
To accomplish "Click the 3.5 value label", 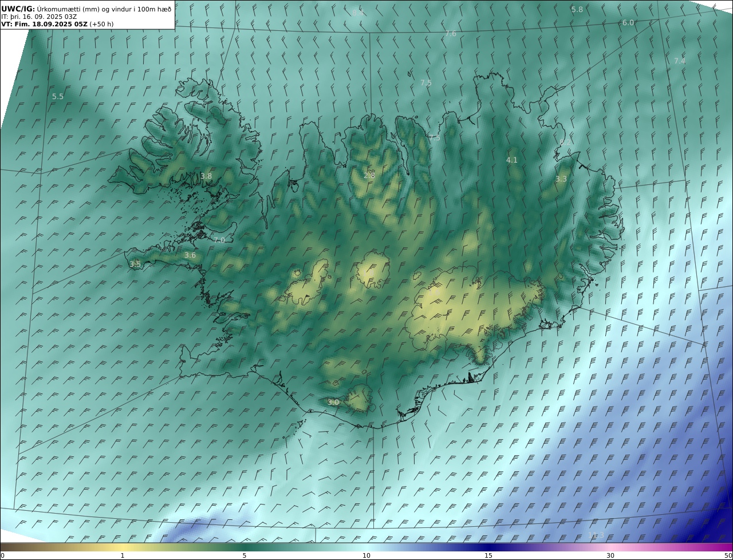I will pyautogui.click(x=135, y=265).
